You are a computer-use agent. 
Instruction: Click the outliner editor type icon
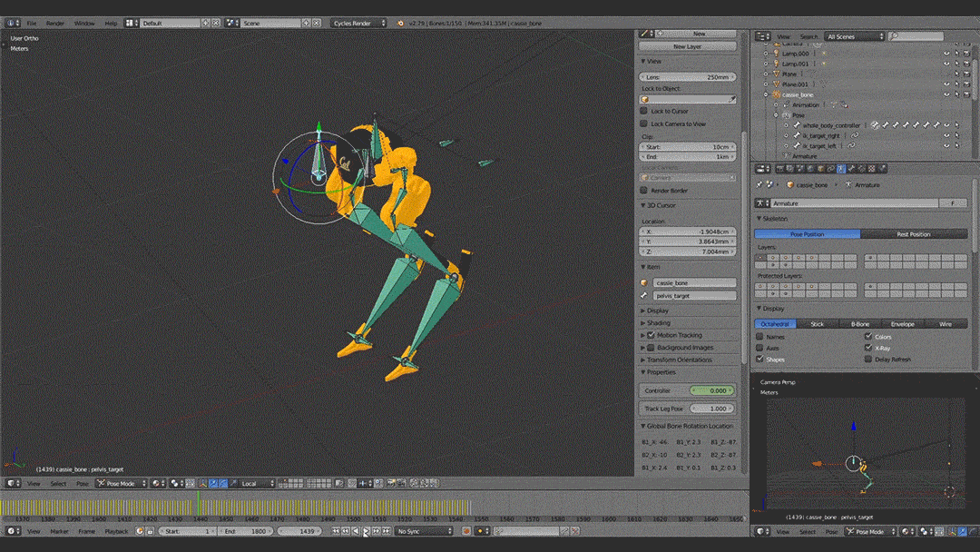click(x=759, y=36)
